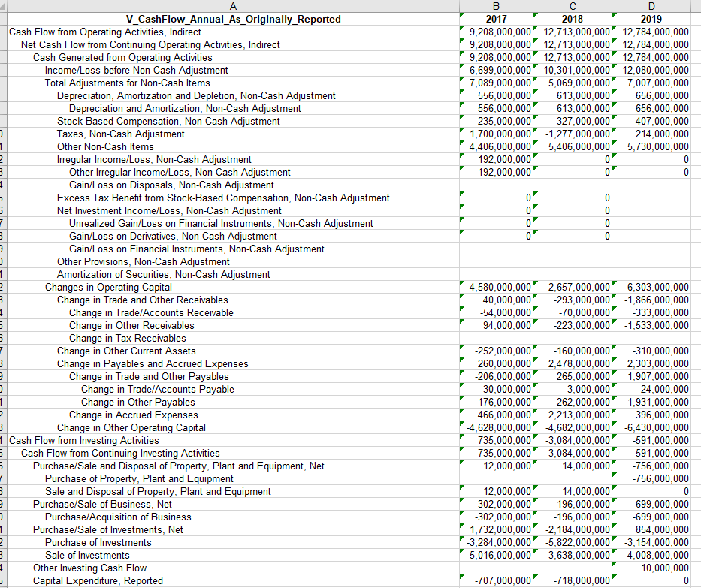Click the error indicator on the 735,000,000 investing cell
Screen dimensions: 701x588
[x=462, y=438]
